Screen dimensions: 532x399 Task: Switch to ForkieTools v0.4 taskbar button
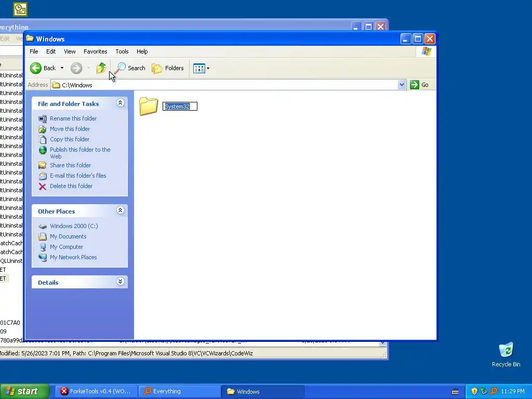[x=96, y=392]
